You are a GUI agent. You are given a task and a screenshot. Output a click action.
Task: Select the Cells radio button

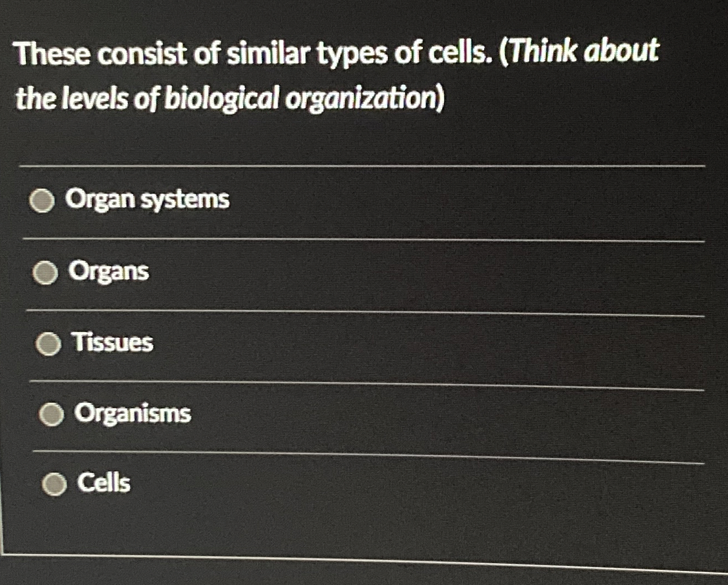pyautogui.click(x=54, y=485)
